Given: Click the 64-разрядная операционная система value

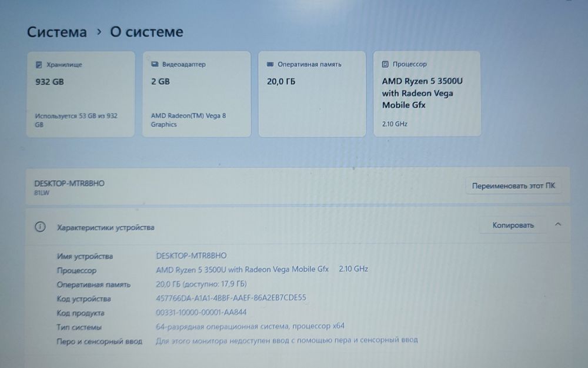Looking at the screenshot, I should point(250,326).
